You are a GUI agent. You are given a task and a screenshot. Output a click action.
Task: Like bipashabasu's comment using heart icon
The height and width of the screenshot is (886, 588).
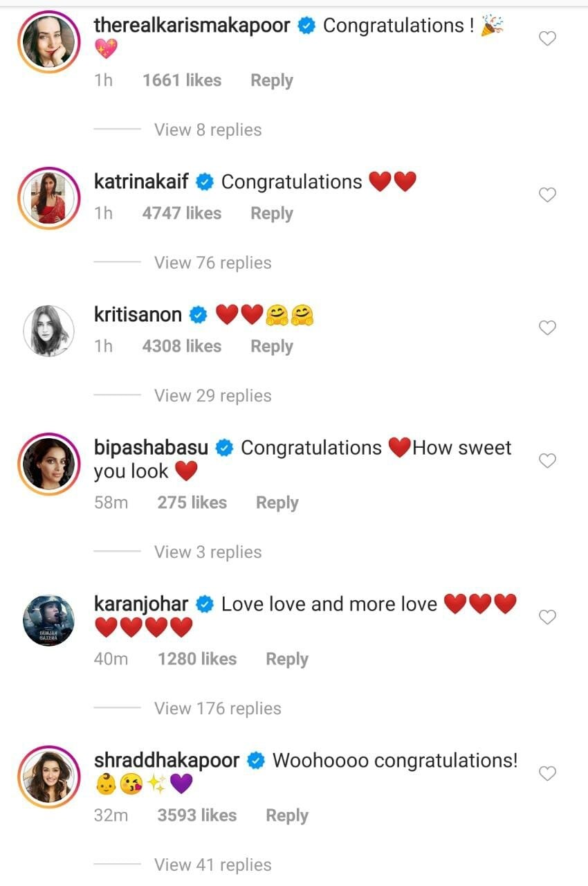pyautogui.click(x=547, y=461)
